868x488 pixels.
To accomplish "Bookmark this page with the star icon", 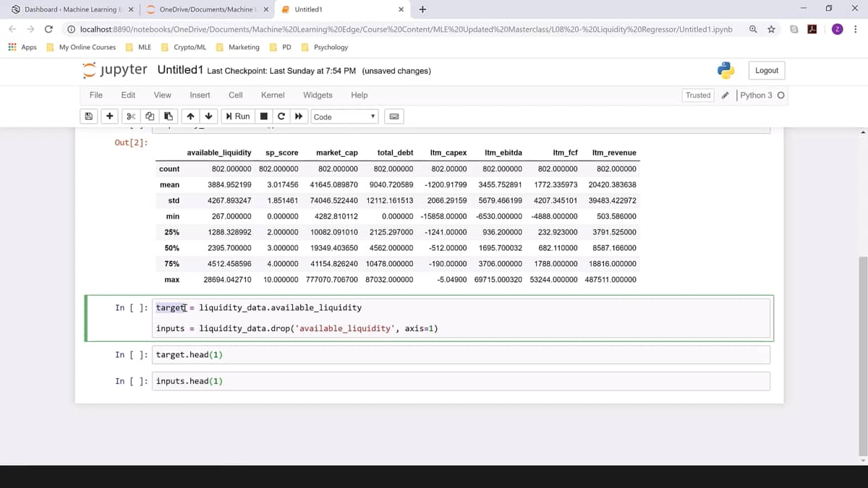I will coord(772,29).
